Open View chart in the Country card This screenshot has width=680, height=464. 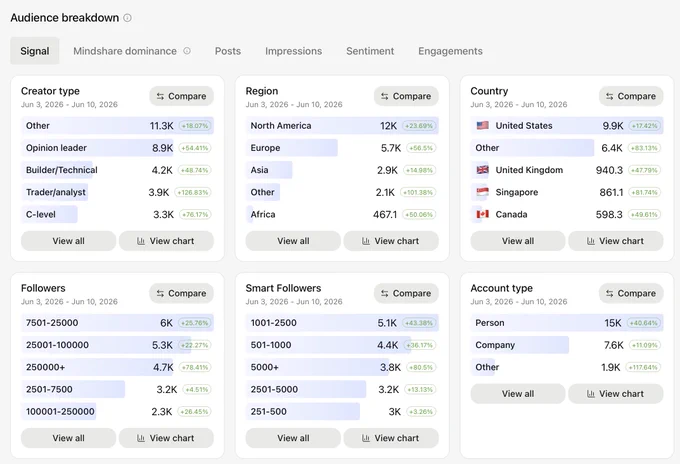pos(616,241)
